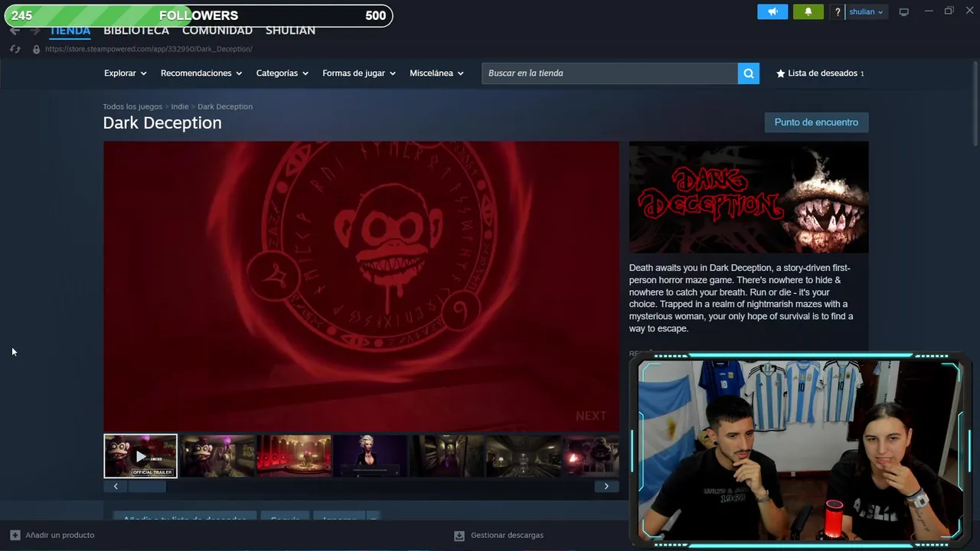Click the game description paragraph

click(x=741, y=298)
